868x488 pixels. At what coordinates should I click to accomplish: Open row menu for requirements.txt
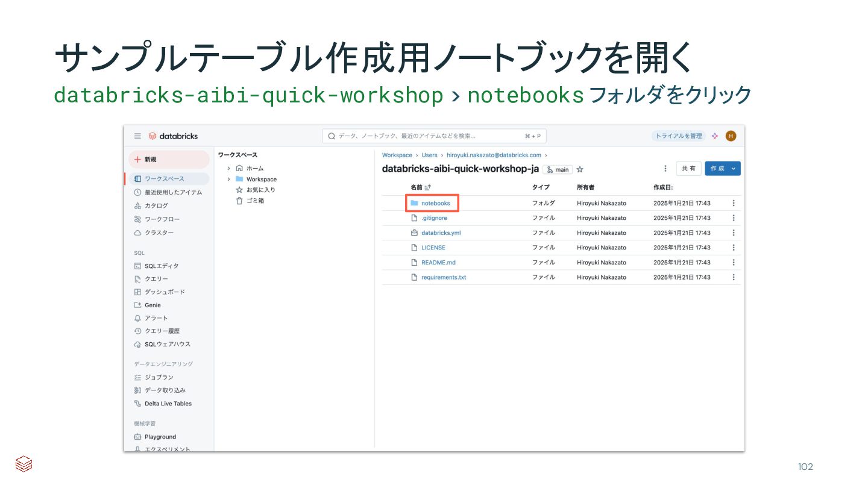click(x=734, y=277)
